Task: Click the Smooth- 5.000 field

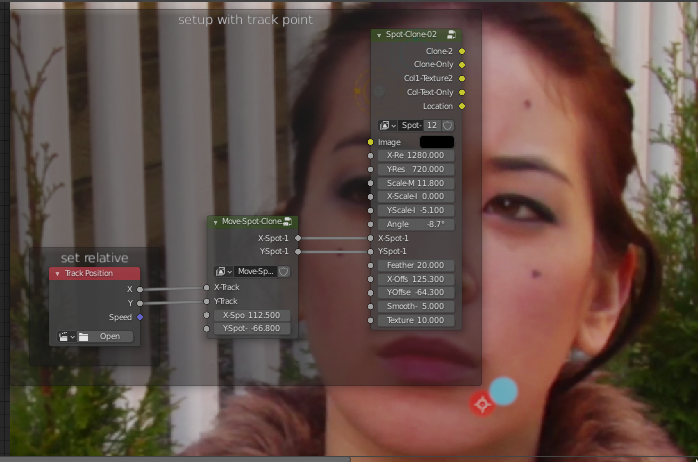Action: (x=415, y=307)
